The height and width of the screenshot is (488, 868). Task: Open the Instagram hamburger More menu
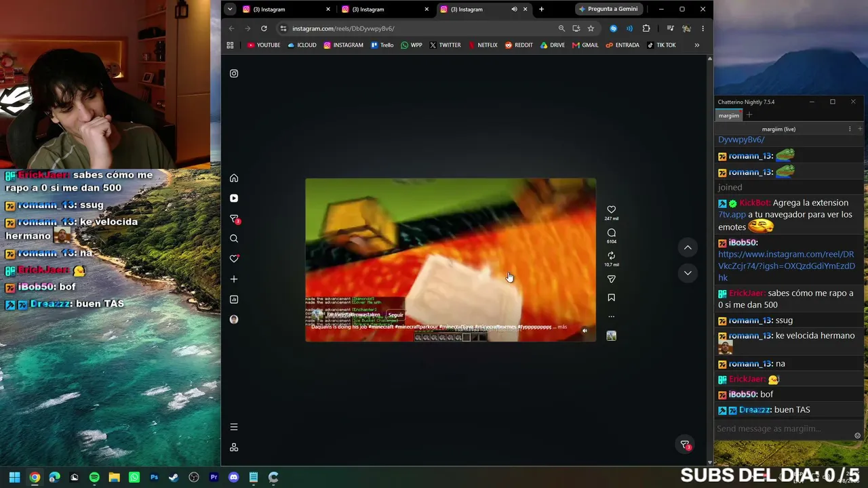pyautogui.click(x=234, y=427)
